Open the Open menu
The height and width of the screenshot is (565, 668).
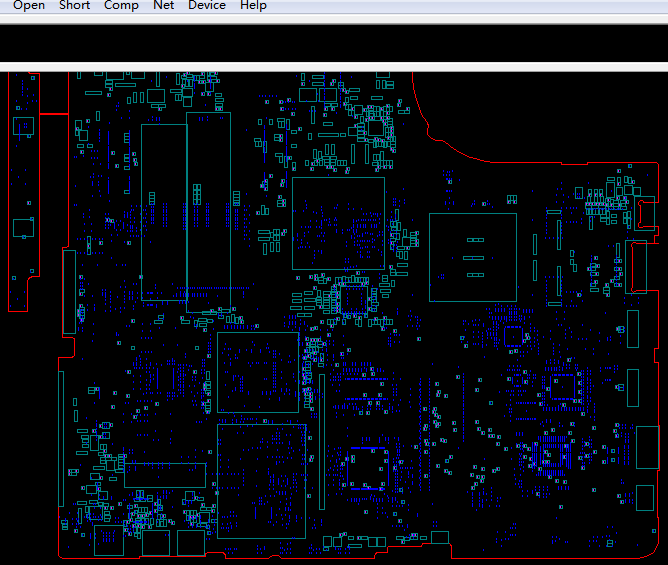[x=29, y=5]
